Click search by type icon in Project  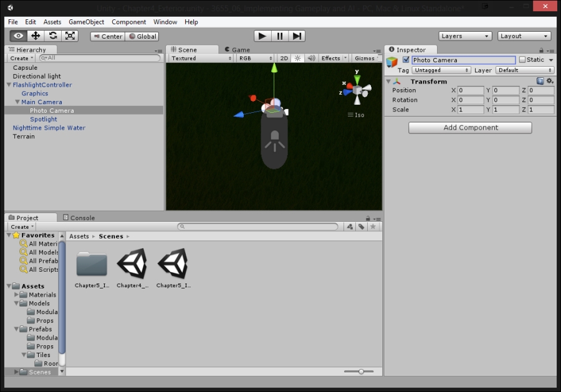pyautogui.click(x=350, y=226)
